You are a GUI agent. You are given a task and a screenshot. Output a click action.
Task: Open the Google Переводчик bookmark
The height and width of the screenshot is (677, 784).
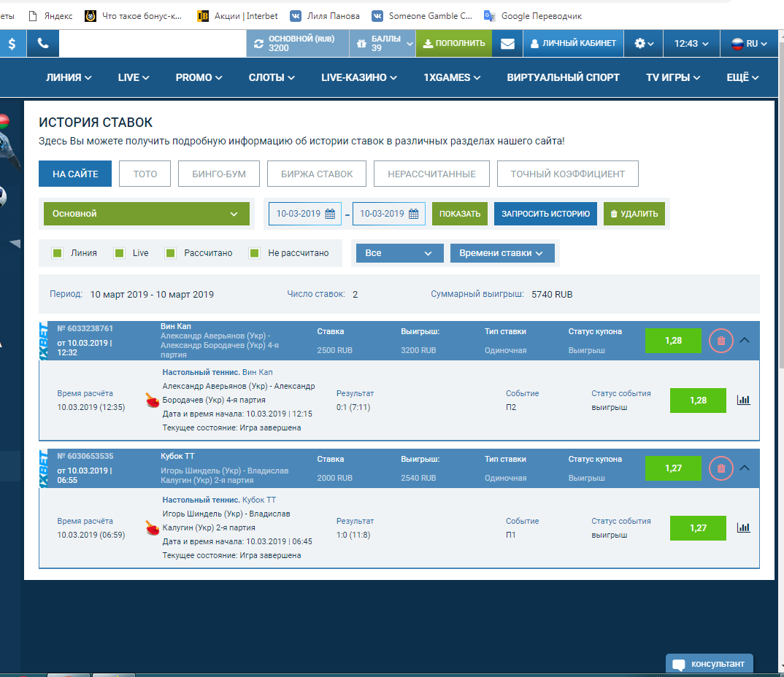point(533,16)
